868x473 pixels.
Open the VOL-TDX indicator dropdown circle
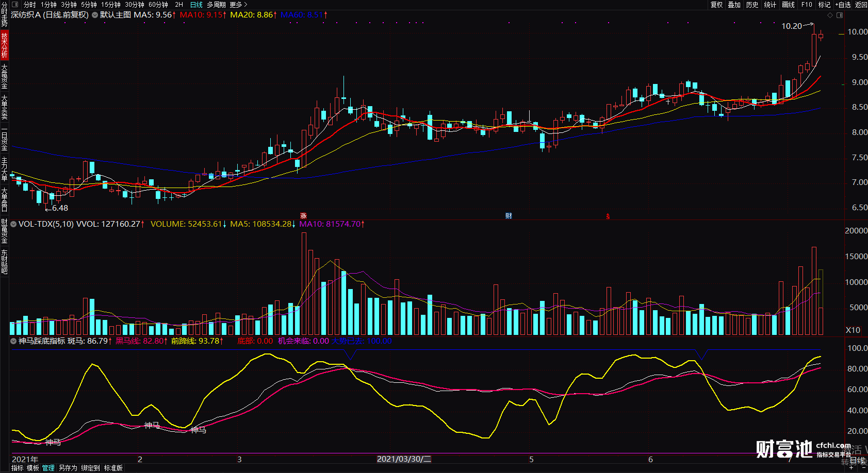(x=13, y=224)
